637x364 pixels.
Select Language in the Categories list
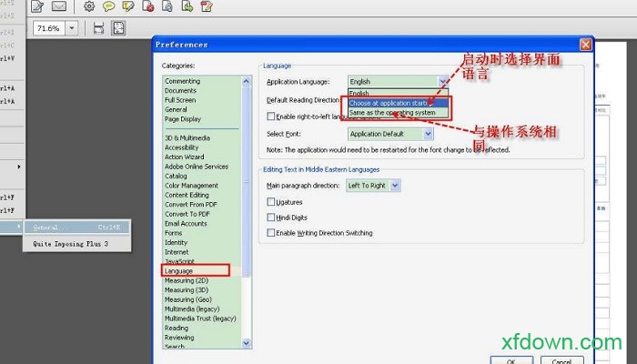(x=178, y=270)
